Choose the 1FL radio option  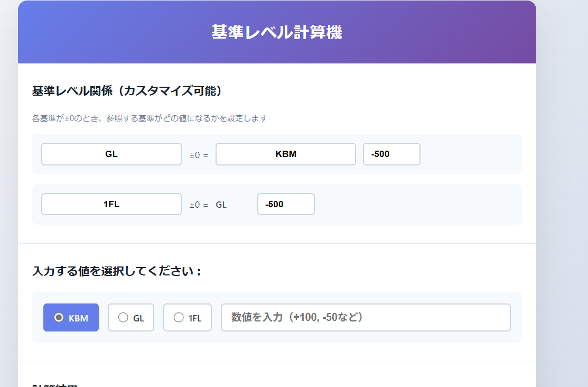(x=179, y=318)
